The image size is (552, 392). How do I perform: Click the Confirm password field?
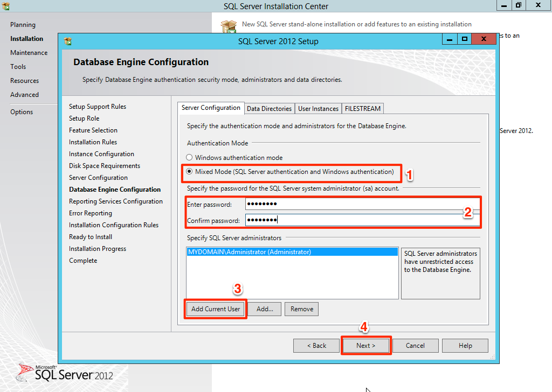point(362,220)
